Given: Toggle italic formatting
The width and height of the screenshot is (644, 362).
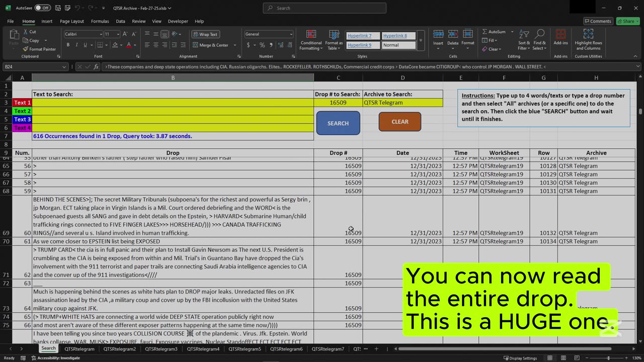Looking at the screenshot, I should click(76, 45).
